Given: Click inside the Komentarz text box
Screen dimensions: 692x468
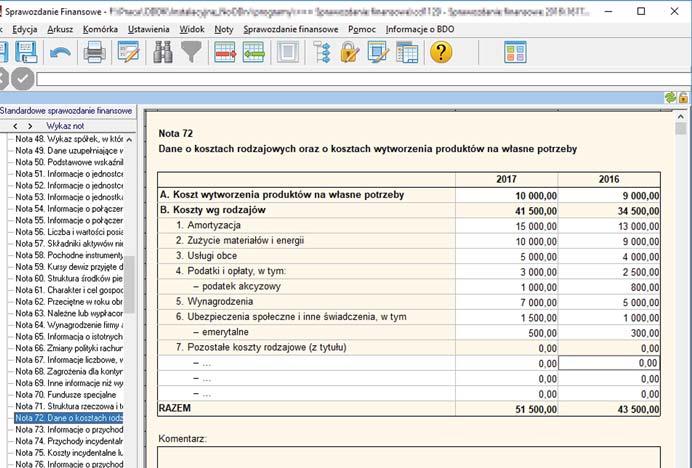Looking at the screenshot, I should tap(409, 457).
